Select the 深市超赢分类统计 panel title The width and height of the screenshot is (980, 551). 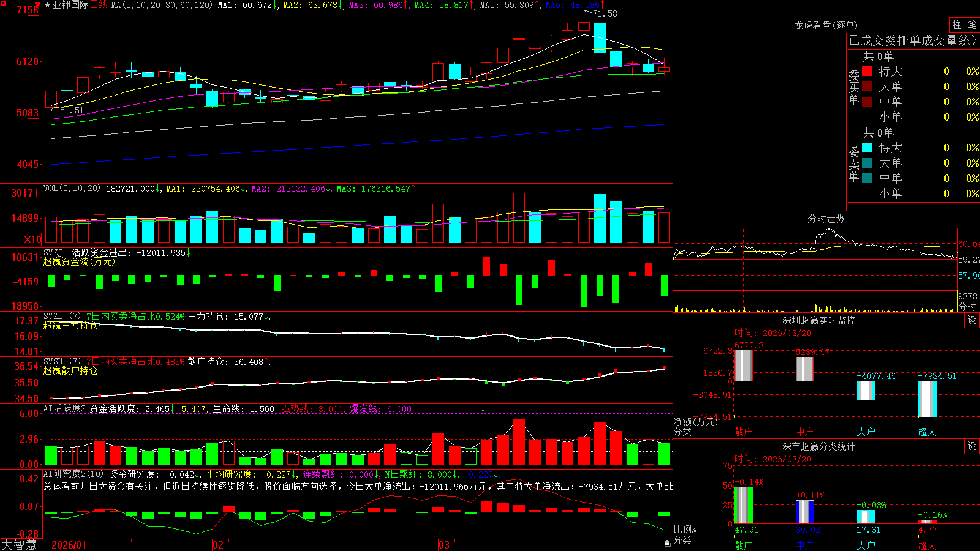[x=818, y=446]
